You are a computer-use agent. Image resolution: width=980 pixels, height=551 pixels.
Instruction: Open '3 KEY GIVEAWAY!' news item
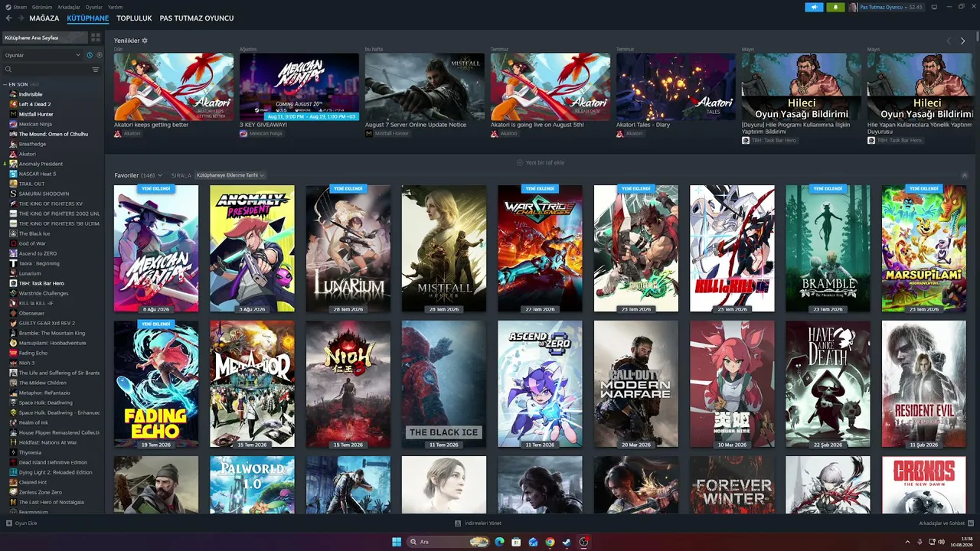coord(263,125)
